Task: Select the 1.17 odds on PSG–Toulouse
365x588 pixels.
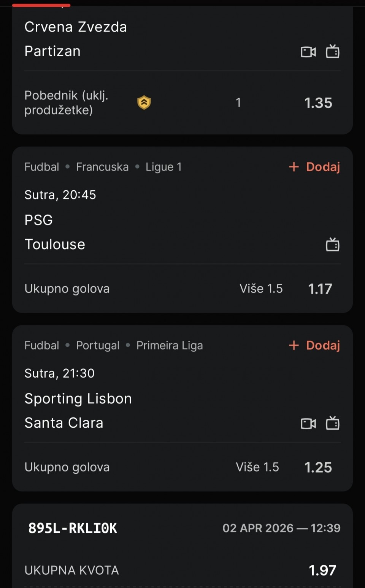Action: pos(320,289)
